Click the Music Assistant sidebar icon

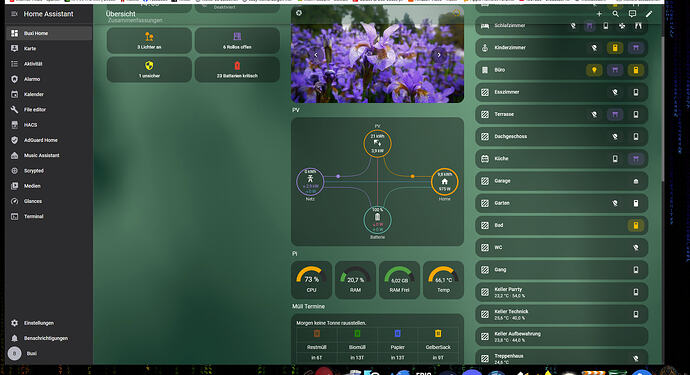15,155
